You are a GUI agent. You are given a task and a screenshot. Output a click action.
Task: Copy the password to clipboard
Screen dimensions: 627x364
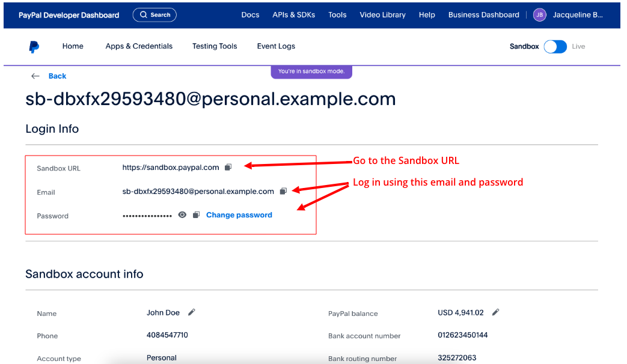[196, 215]
